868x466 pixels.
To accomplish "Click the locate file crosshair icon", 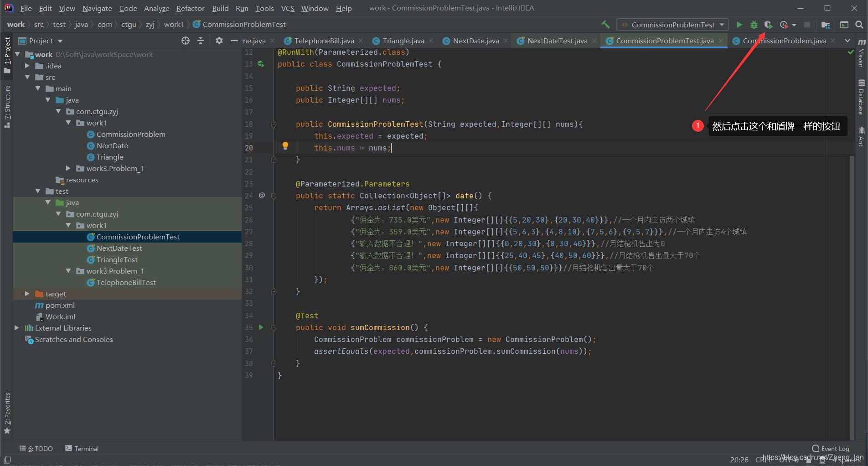I will click(x=186, y=41).
